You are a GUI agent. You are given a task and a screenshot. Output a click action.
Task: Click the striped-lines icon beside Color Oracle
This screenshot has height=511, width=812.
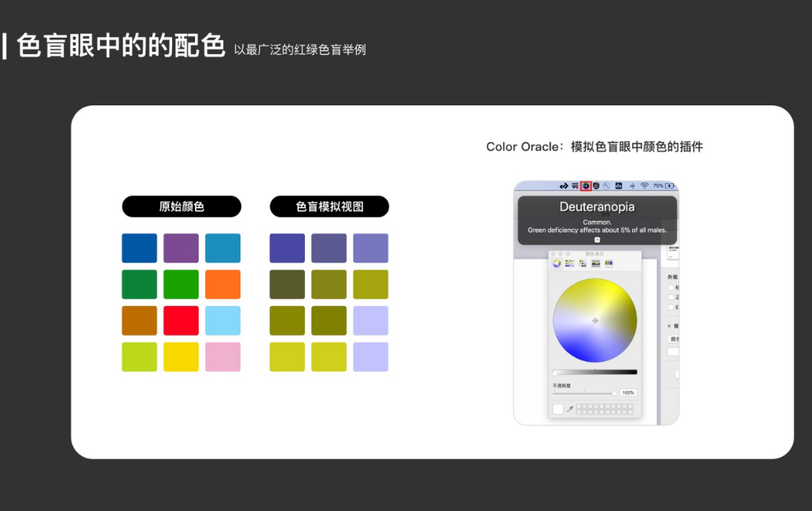(x=575, y=186)
